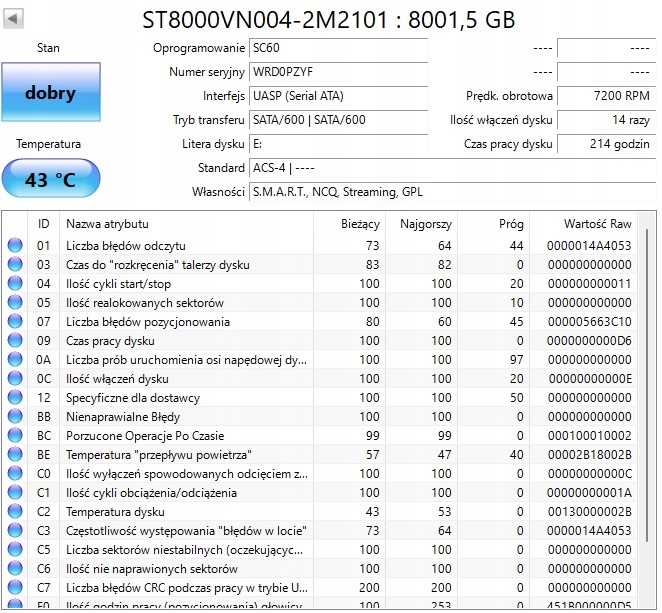Click the disk title ST8000VN004-2M2101
Image resolution: width=662 pixels, height=613 pixels.
coord(330,19)
